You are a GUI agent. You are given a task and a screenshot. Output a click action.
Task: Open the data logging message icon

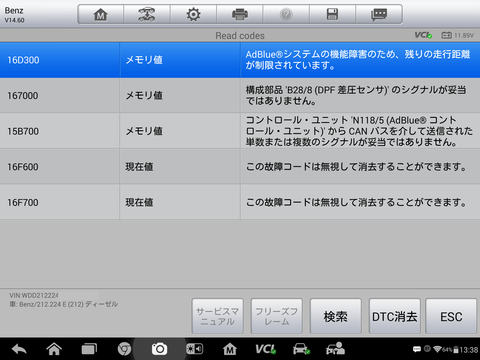pyautogui.click(x=379, y=14)
